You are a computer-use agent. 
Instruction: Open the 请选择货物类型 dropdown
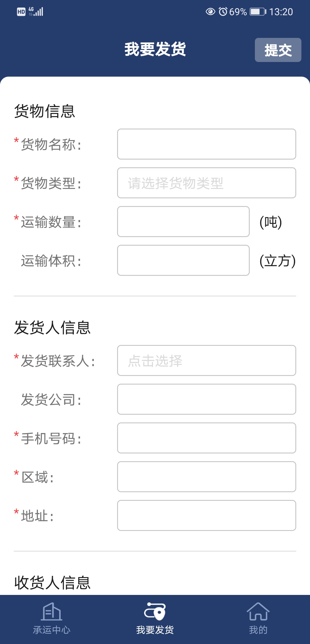coord(206,183)
